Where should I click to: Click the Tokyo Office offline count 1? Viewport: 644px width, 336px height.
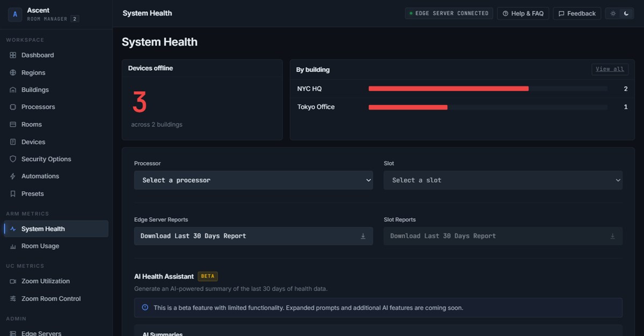click(626, 107)
